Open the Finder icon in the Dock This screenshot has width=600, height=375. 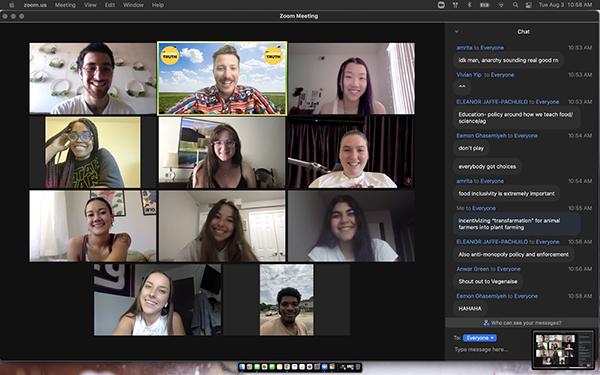242,367
